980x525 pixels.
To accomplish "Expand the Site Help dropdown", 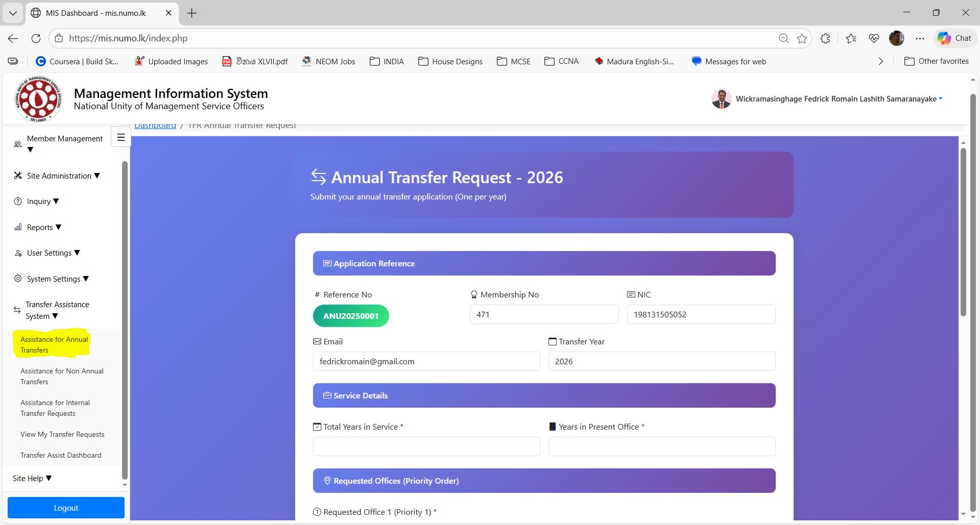I will point(32,478).
